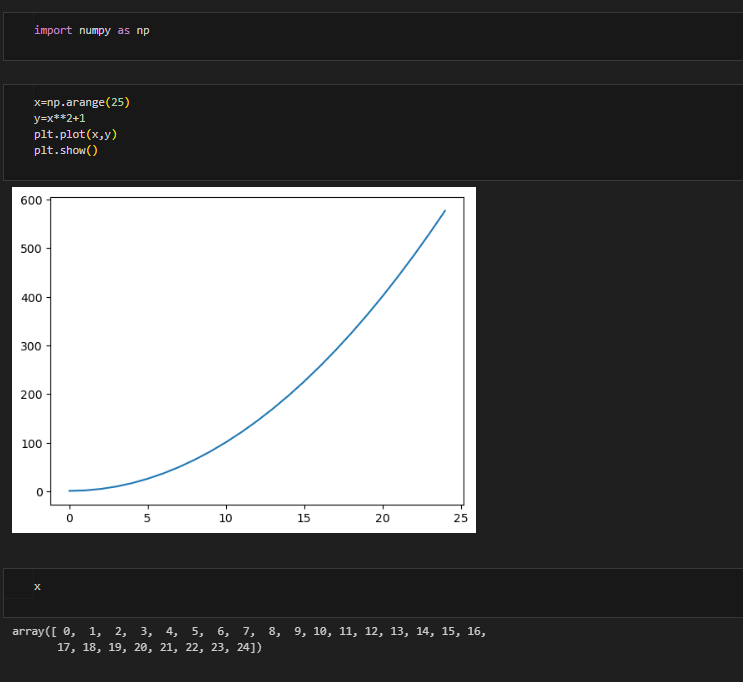Click the x-axis tick label 10

[226, 517]
